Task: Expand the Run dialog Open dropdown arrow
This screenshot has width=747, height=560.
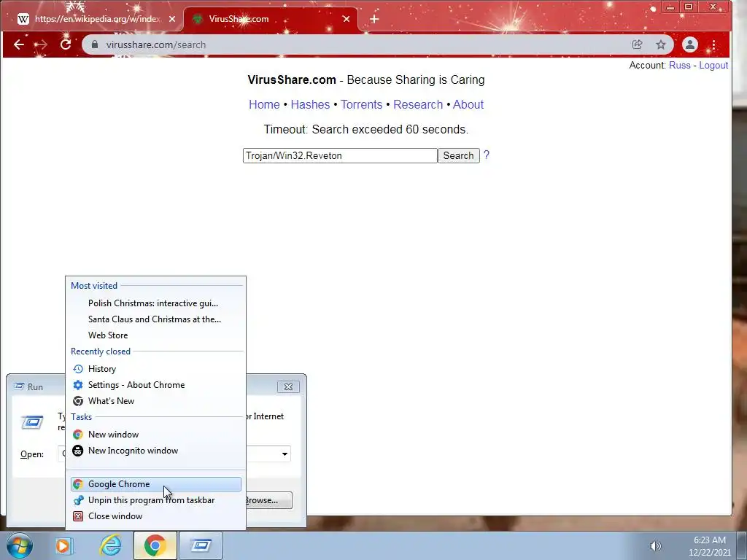Action: pyautogui.click(x=285, y=454)
